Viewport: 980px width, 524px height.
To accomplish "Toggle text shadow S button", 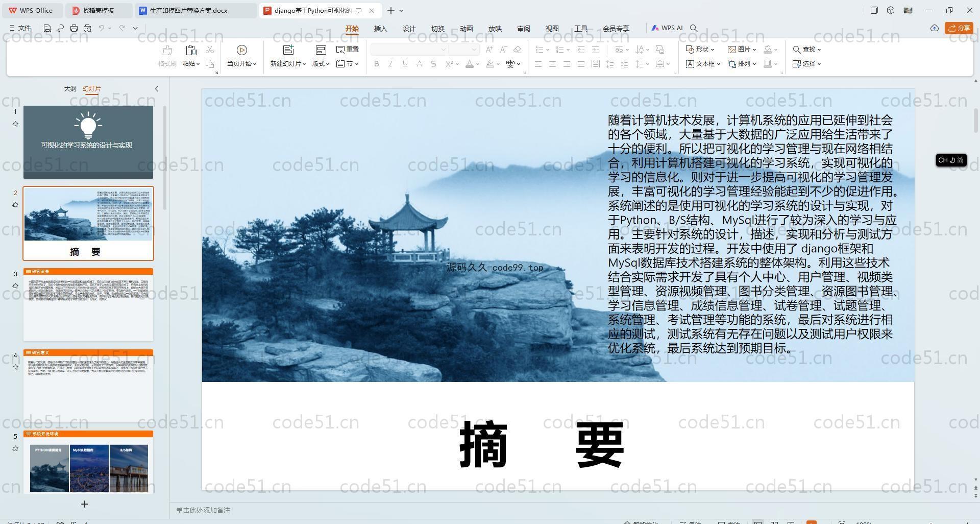I will pyautogui.click(x=433, y=64).
